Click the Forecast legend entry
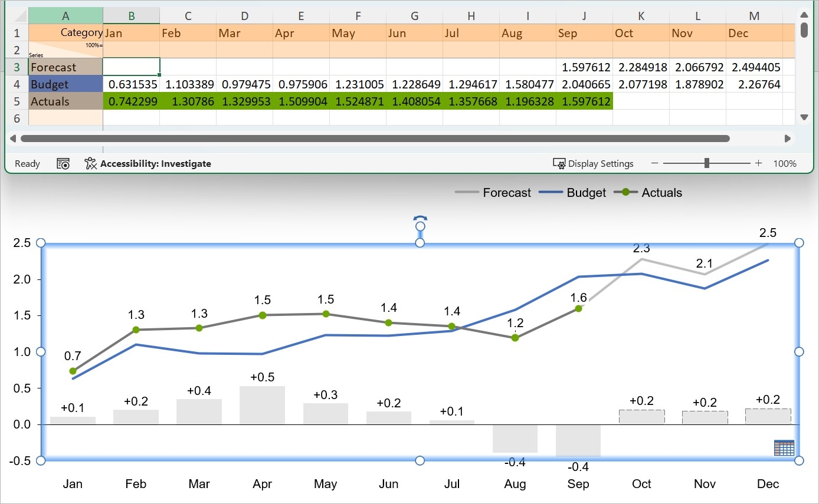Viewport: 819px width, 504px height. coord(493,193)
